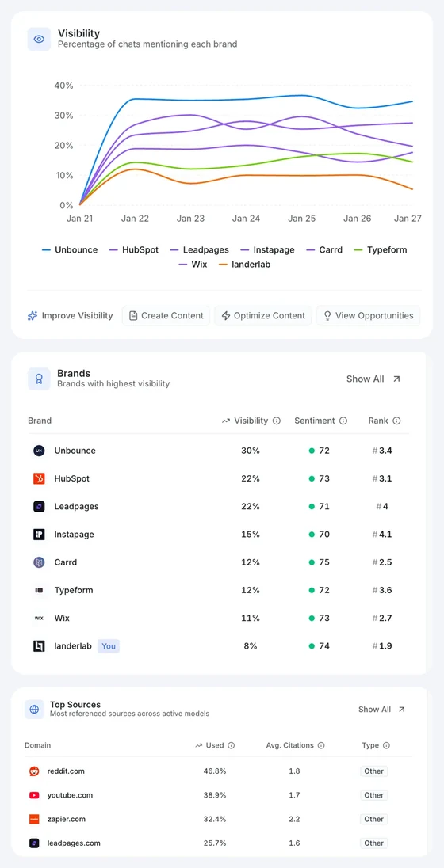The height and width of the screenshot is (868, 444).
Task: Select the zapier.com source row
Action: tap(219, 819)
